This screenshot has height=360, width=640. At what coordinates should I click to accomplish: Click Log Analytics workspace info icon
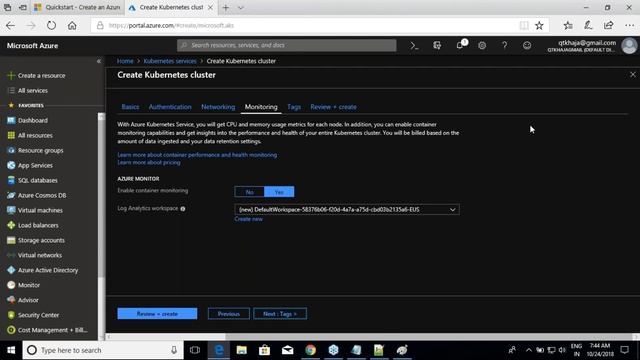tap(183, 209)
